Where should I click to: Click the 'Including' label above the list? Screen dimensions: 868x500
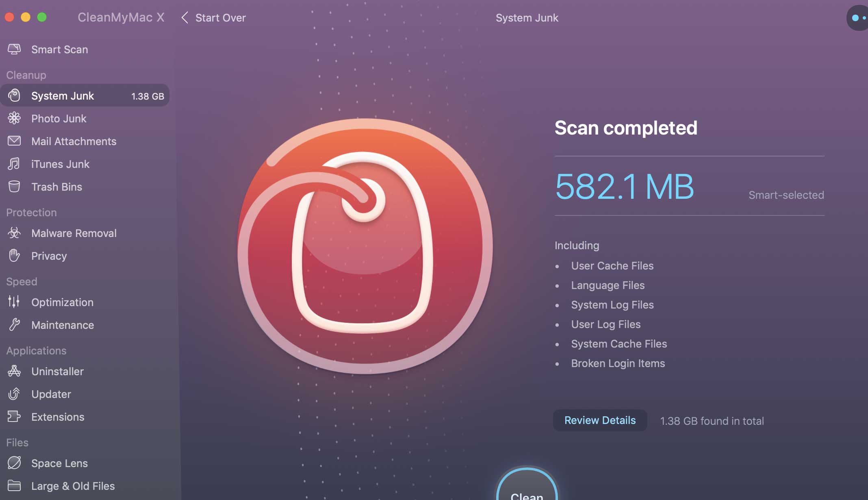pos(577,245)
